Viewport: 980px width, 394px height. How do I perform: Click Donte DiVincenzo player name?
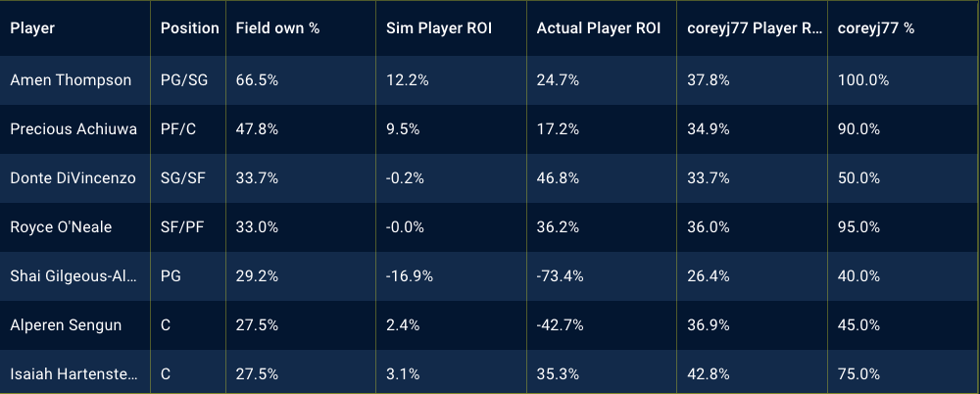tap(74, 178)
